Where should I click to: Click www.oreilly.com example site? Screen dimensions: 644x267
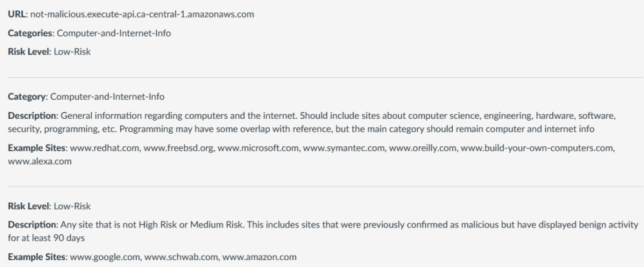[423, 148]
